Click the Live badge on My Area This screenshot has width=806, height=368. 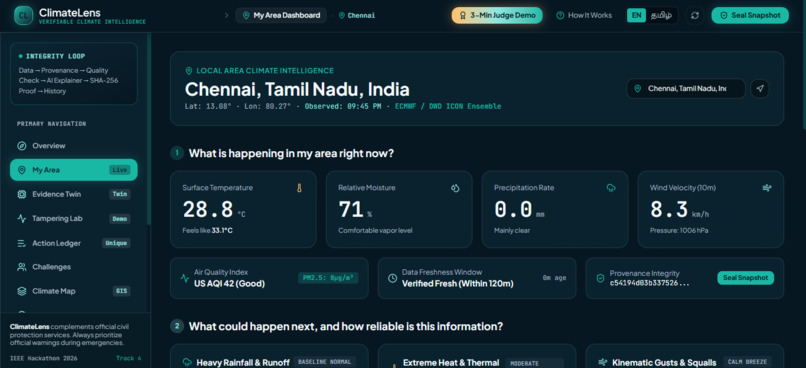coord(119,170)
